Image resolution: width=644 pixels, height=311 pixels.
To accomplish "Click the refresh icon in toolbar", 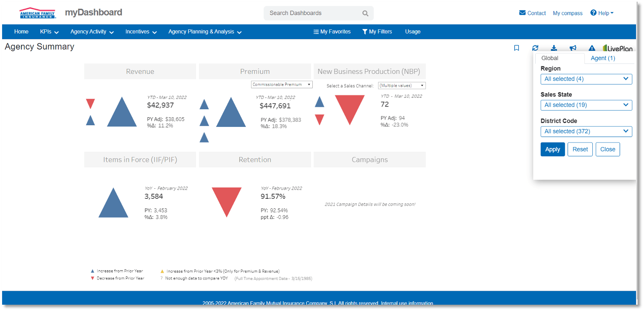I will (535, 48).
